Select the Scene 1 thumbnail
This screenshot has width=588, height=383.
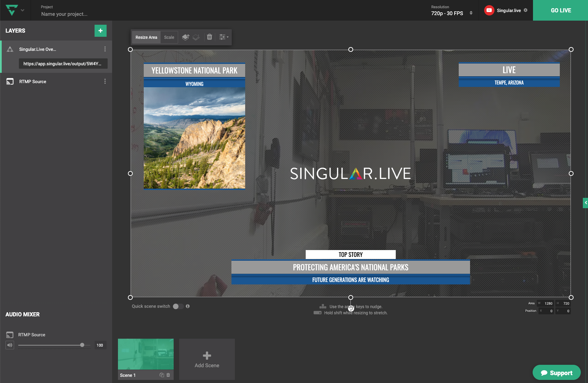(146, 354)
